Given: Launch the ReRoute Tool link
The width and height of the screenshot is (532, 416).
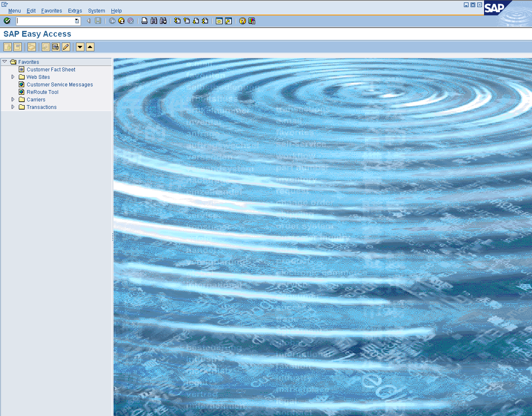Looking at the screenshot, I should (x=43, y=92).
